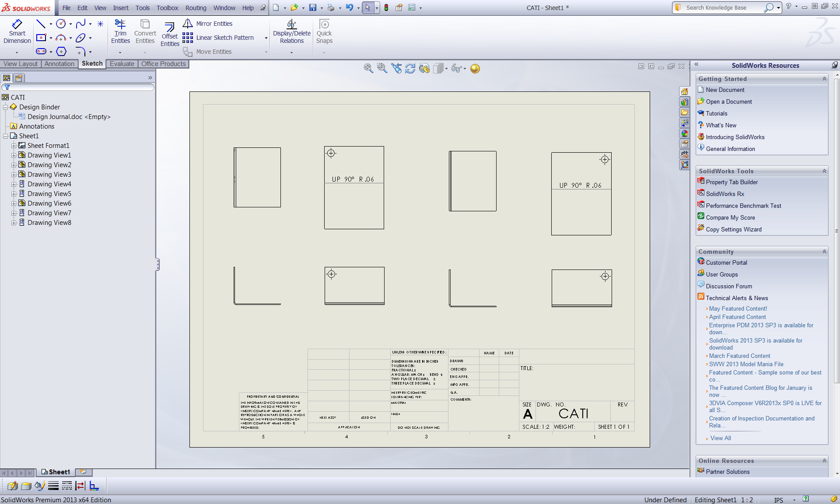Open the Tools menu
This screenshot has width=840, height=504.
coord(143,8)
